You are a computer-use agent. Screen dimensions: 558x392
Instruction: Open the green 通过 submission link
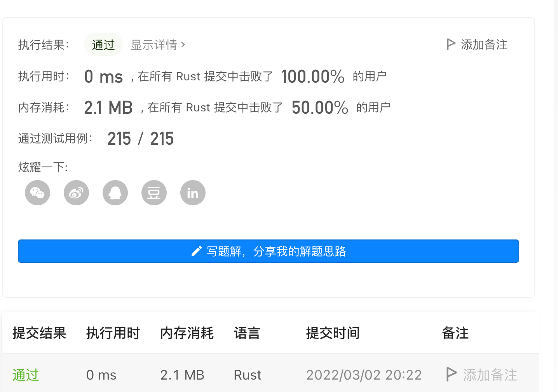pos(26,375)
